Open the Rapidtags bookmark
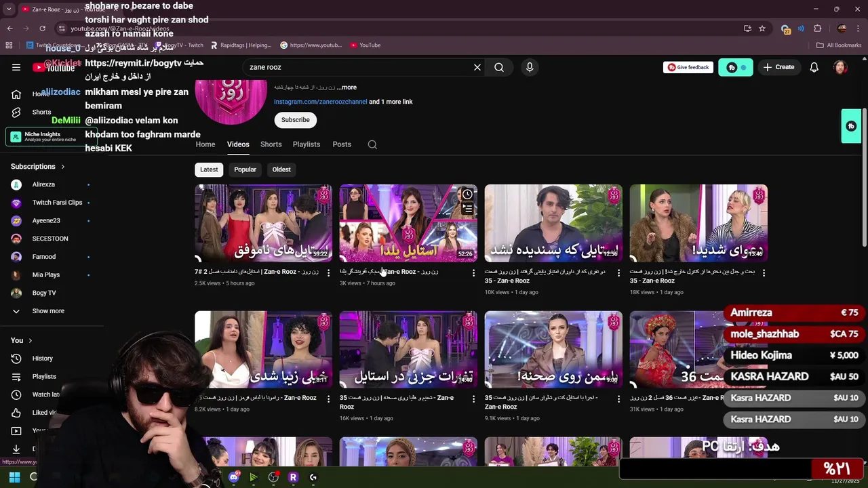 click(241, 45)
